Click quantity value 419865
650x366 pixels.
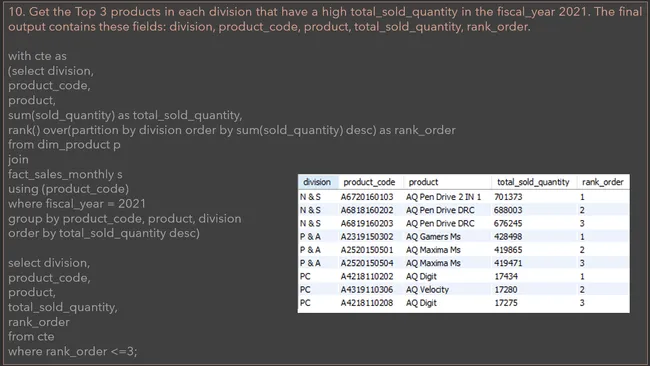(x=508, y=250)
